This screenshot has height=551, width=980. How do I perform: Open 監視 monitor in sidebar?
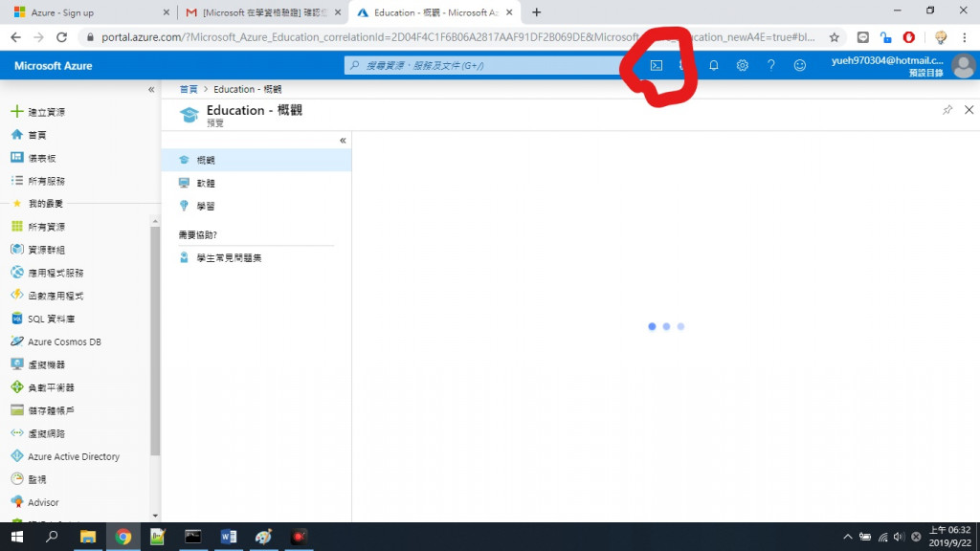point(37,479)
